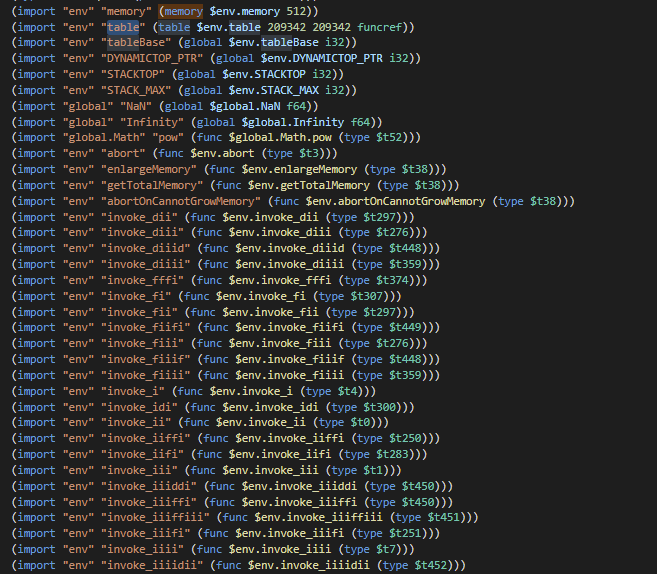Select "invoke_diiid" import string
The height and width of the screenshot is (574, 657).
pos(146,249)
